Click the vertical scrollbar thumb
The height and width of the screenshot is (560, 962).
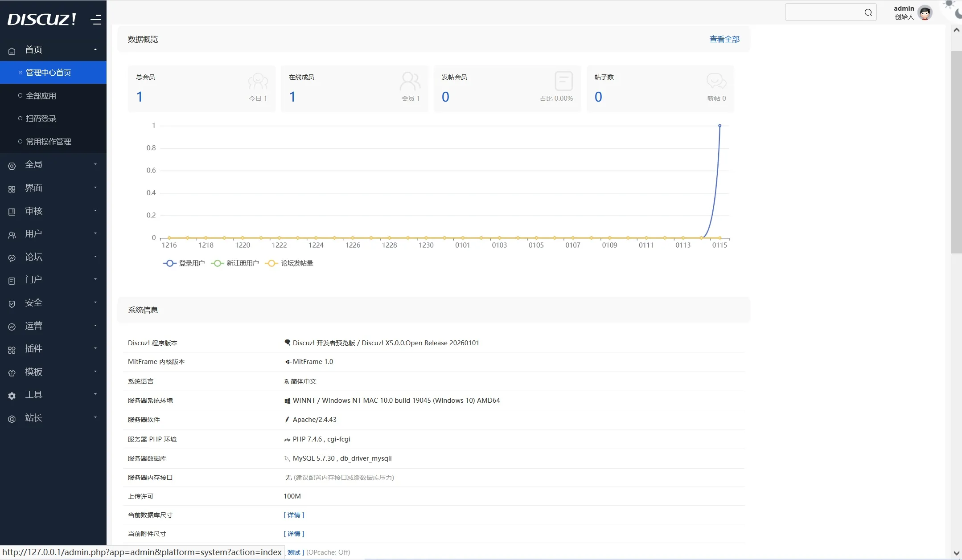pos(956,152)
